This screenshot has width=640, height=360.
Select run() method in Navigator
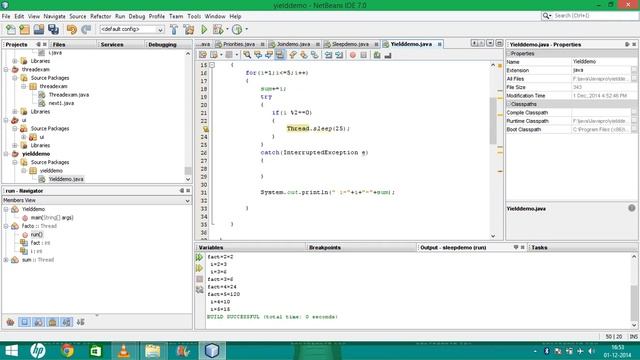tap(37, 235)
